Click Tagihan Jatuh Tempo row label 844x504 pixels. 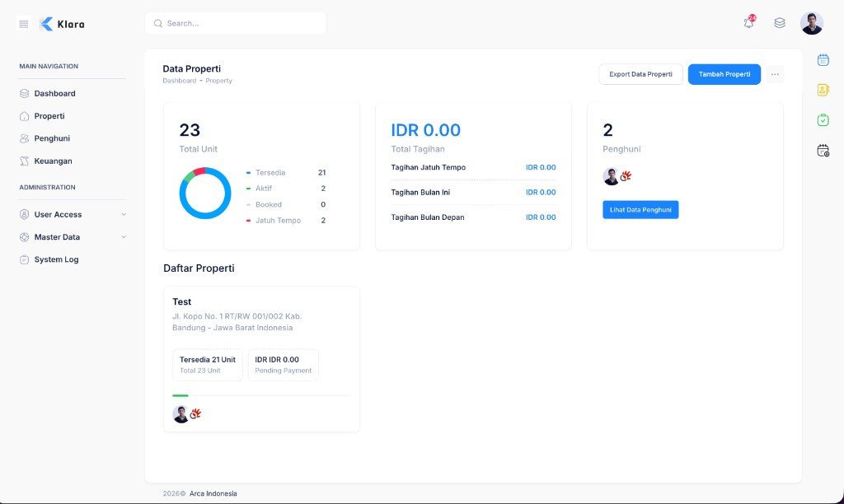[429, 167]
